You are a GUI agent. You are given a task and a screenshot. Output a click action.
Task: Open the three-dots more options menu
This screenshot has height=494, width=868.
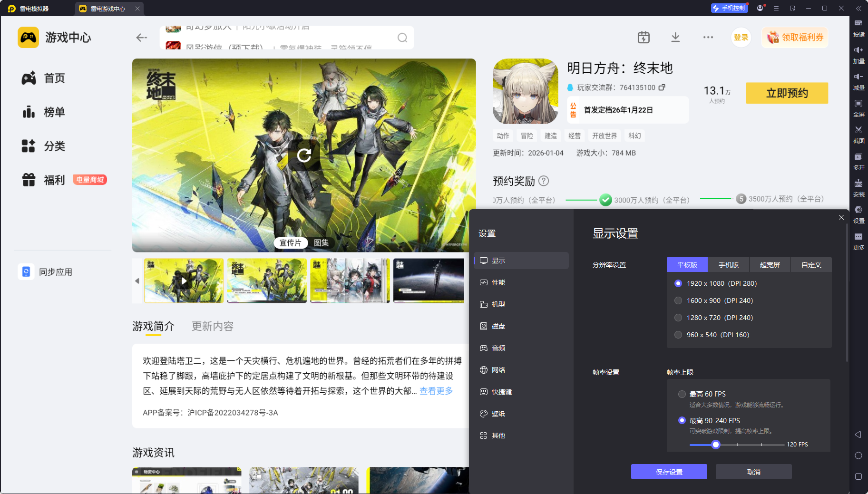pyautogui.click(x=708, y=38)
